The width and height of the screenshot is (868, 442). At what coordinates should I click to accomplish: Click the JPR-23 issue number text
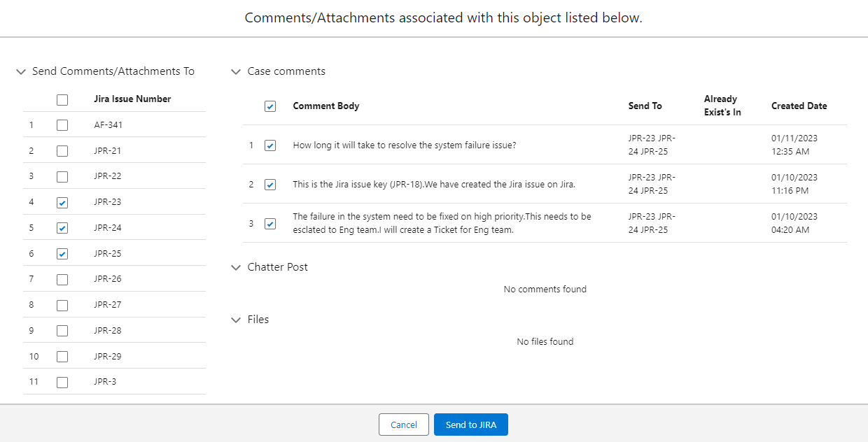pyautogui.click(x=108, y=202)
